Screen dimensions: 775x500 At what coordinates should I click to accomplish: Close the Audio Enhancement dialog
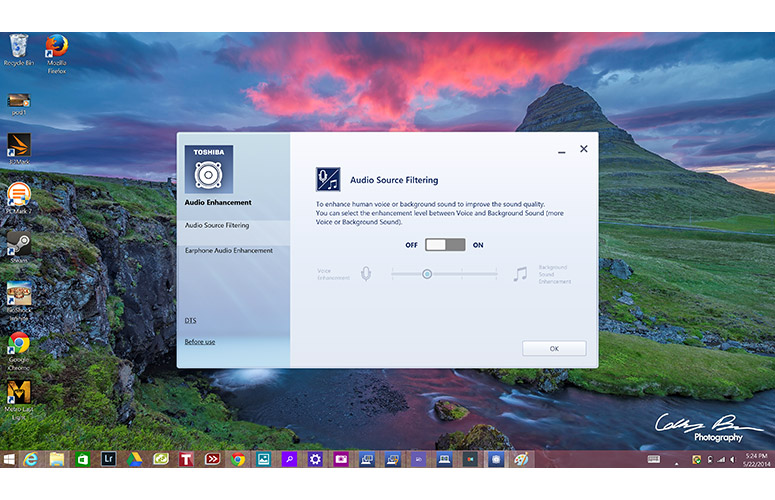tap(584, 149)
